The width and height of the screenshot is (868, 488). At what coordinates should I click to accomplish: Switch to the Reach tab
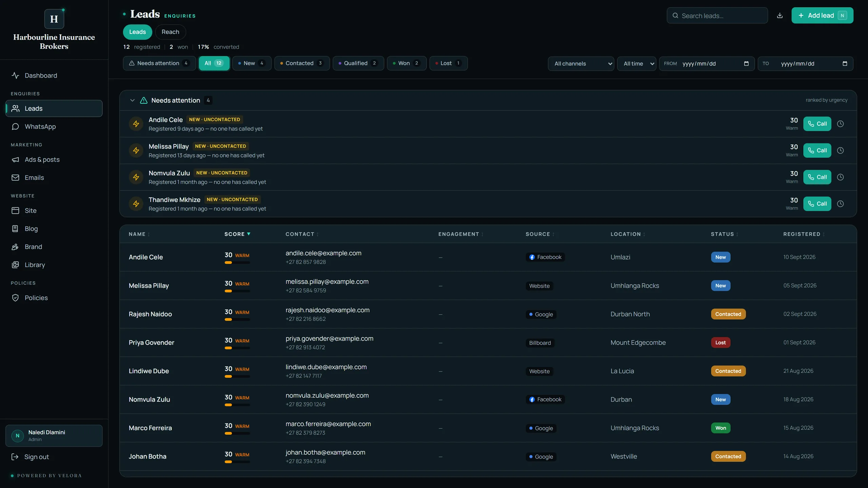[x=170, y=32]
